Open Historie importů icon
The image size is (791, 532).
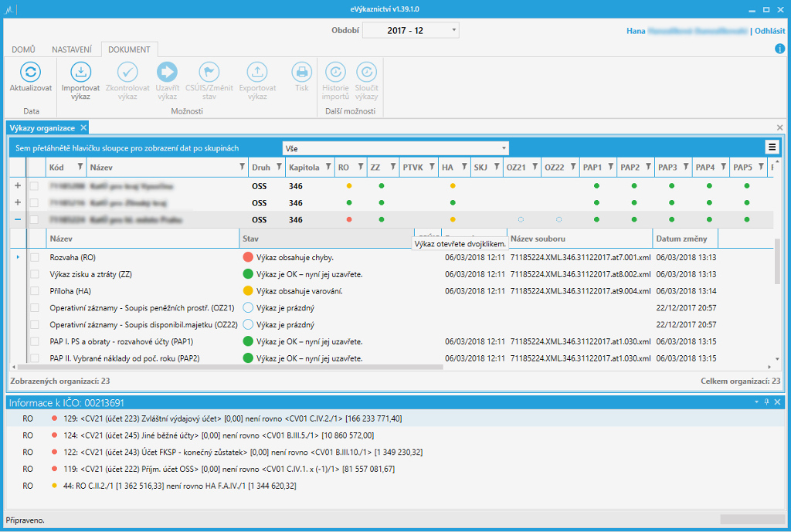tap(335, 73)
